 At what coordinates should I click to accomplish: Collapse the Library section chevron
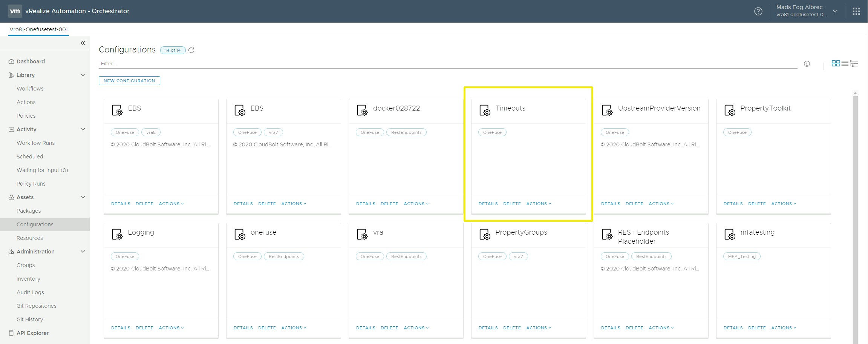coord(83,75)
